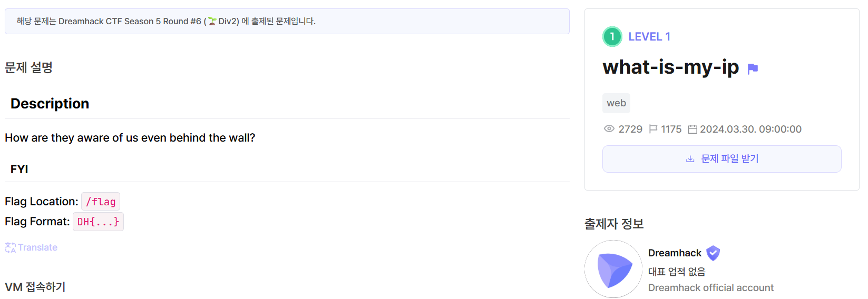This screenshot has height=299, width=868.
Task: Open the Dreamhack author avatar
Action: tap(613, 269)
